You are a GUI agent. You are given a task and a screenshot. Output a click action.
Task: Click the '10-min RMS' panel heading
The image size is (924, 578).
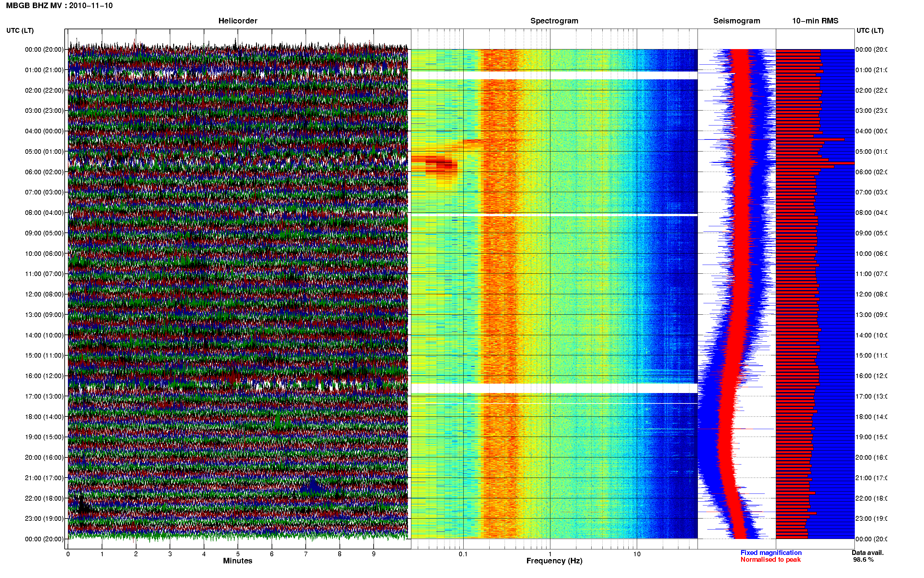click(815, 21)
